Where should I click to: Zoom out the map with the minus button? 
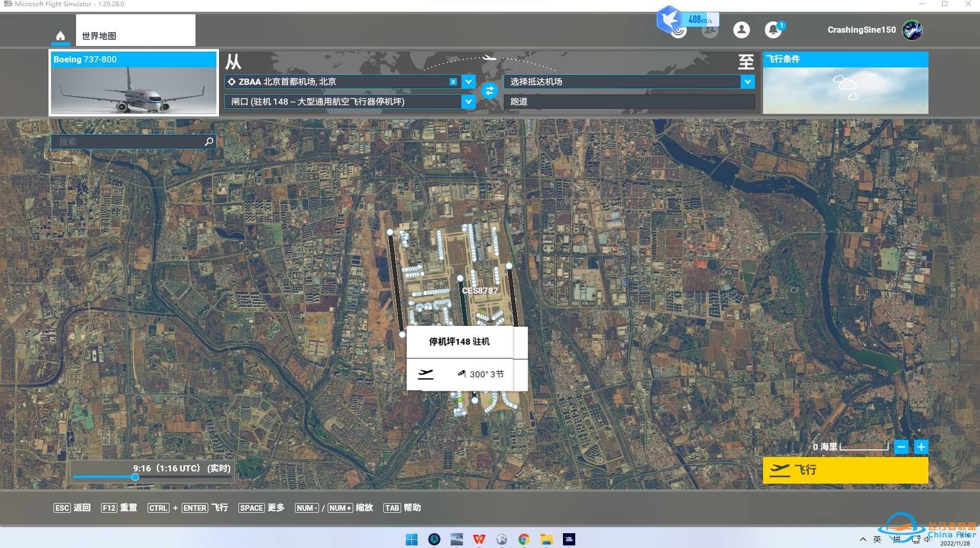click(x=901, y=447)
